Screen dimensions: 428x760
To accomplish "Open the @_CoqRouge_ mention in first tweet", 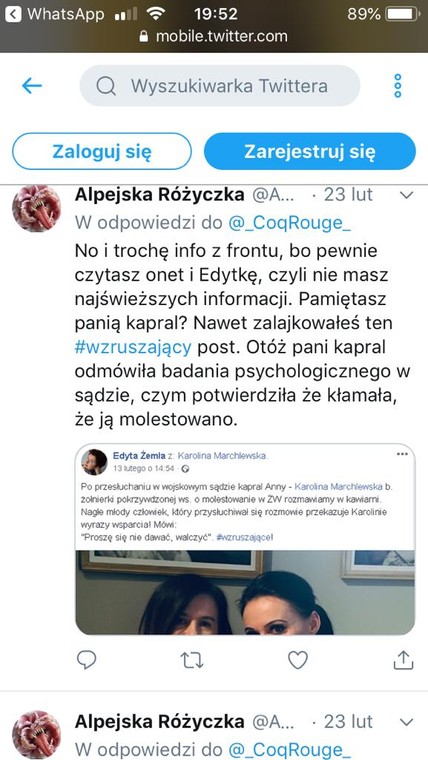I will 289,223.
